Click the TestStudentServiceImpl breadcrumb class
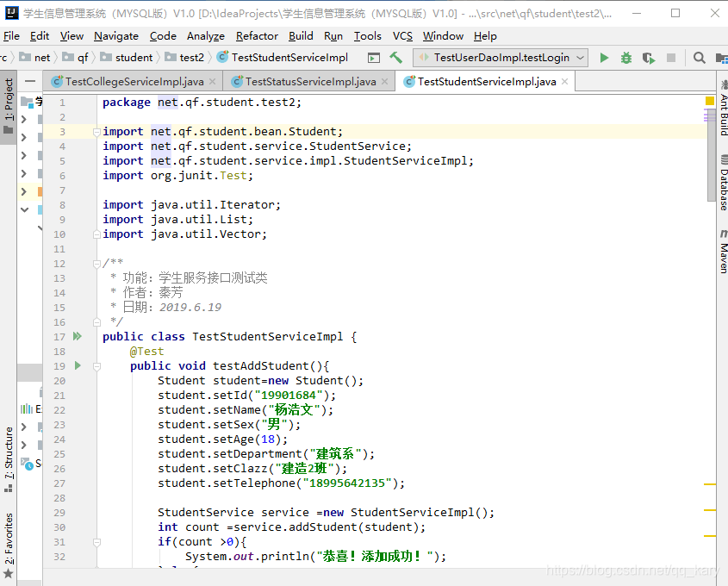This screenshot has height=586, width=728. [283, 58]
